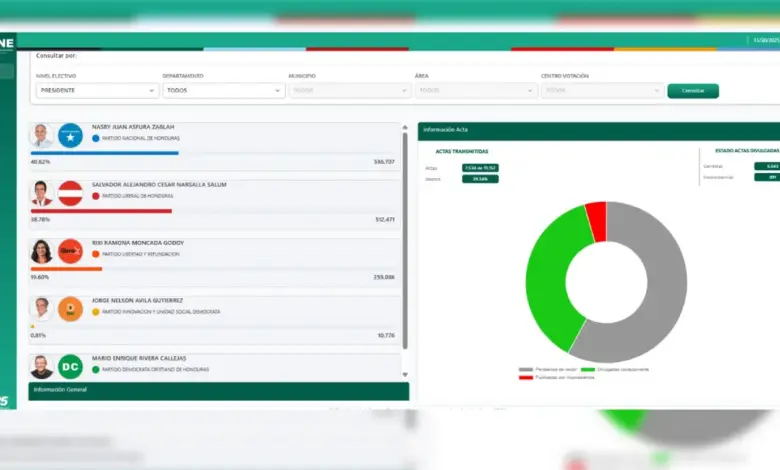780x470 pixels.
Task: Click the Libre party orange-red logo
Action: [70, 251]
